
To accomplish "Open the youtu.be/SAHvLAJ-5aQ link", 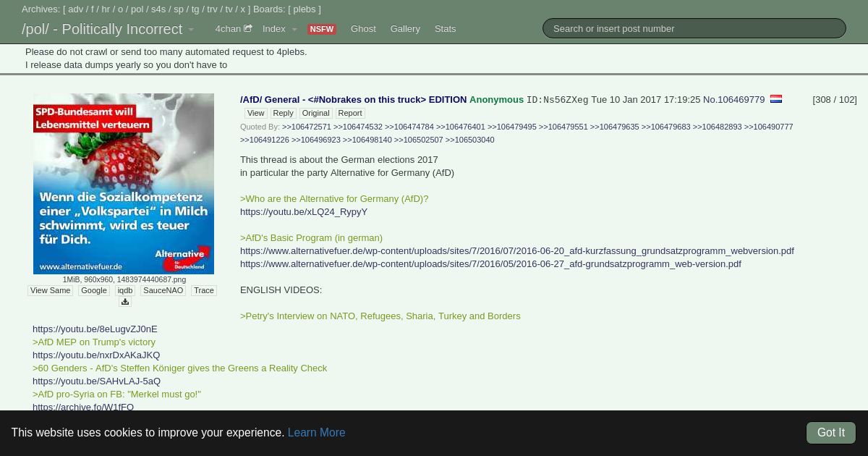I will click(96, 381).
